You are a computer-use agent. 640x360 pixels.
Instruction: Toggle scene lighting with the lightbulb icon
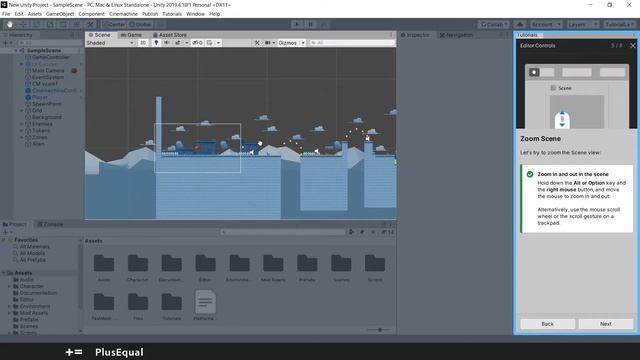coord(156,43)
